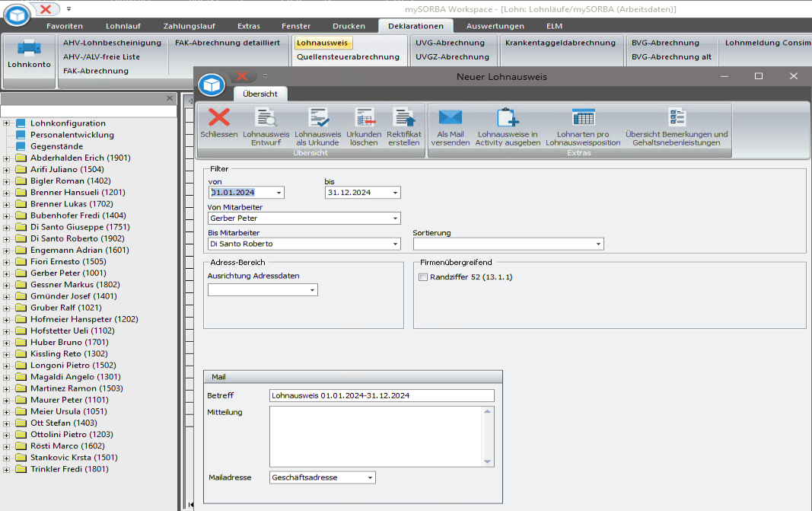This screenshot has width=812, height=511.
Task: Click scroll-up arrow of Mitteilung box
Action: (487, 411)
